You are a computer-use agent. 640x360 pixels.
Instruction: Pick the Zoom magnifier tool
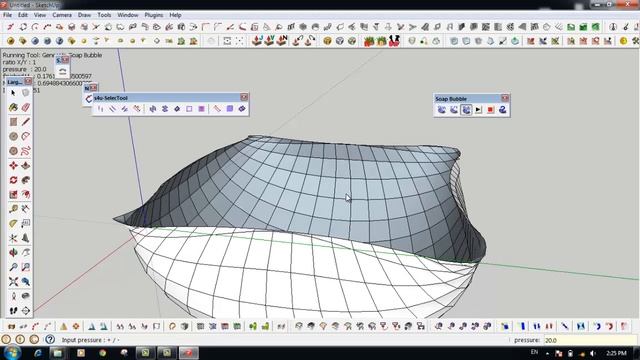(13, 267)
